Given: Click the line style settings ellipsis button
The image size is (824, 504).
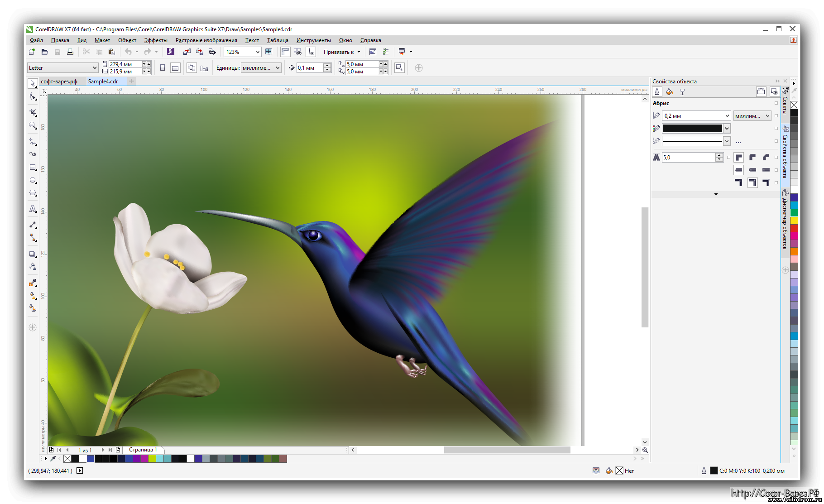Looking at the screenshot, I should coord(738,141).
